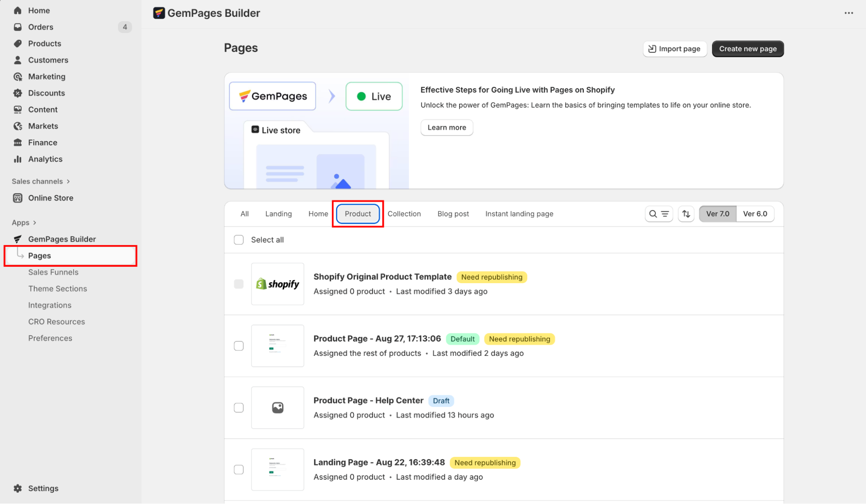
Task: Expand the Apps section chevron
Action: 35,223
